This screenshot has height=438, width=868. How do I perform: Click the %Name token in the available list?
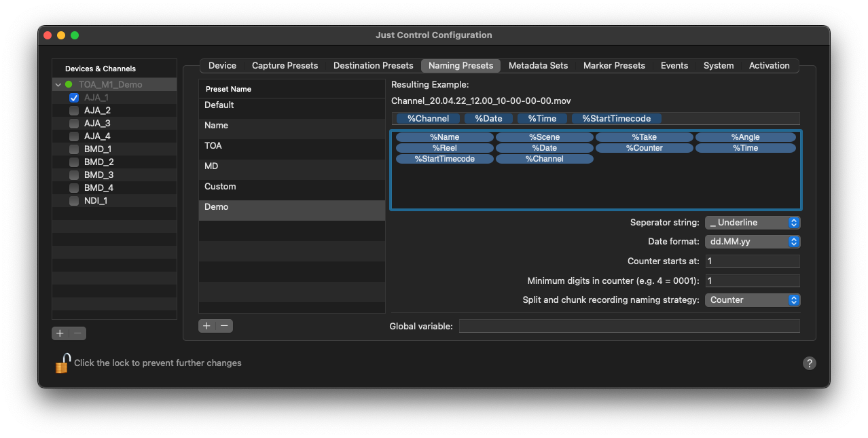(x=445, y=137)
